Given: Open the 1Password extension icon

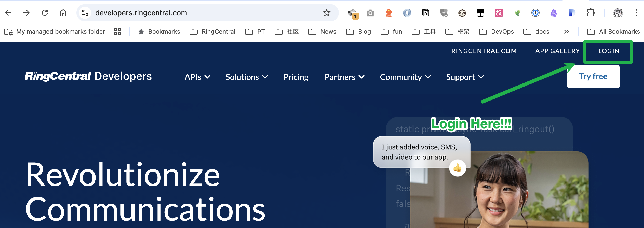Looking at the screenshot, I should [x=535, y=13].
